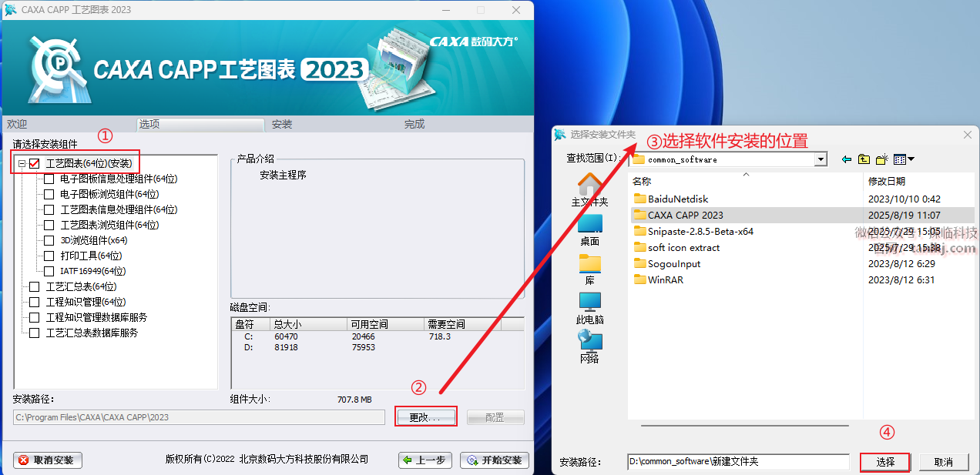Viewport: 980px width, 475px height.
Task: Switch to the 安装 step tab
Action: pos(282,124)
